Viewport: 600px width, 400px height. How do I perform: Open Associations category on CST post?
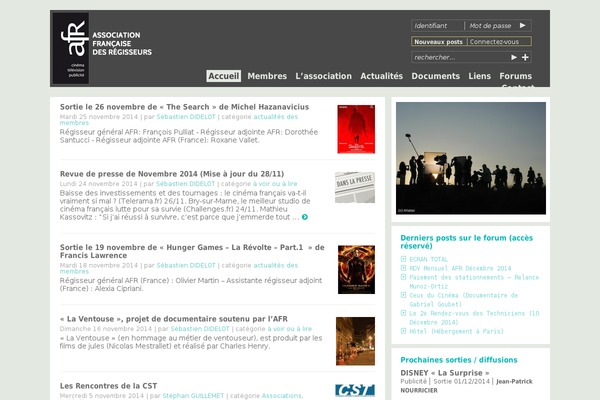coord(282,396)
